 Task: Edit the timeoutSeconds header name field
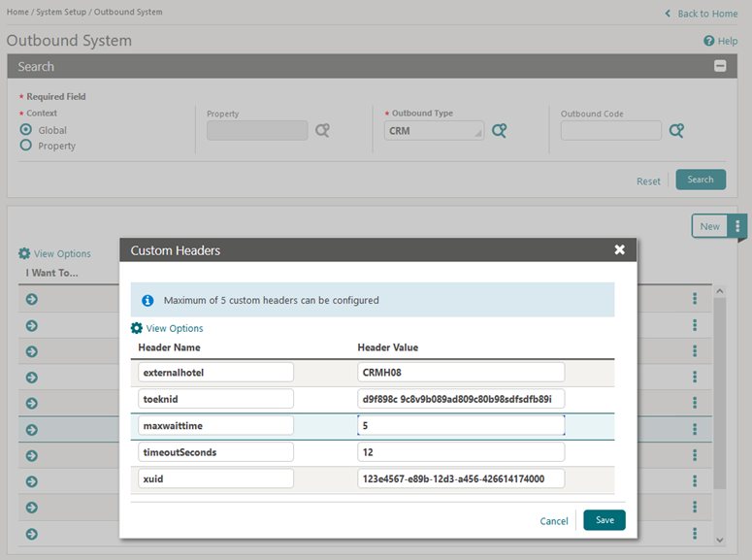(x=215, y=452)
